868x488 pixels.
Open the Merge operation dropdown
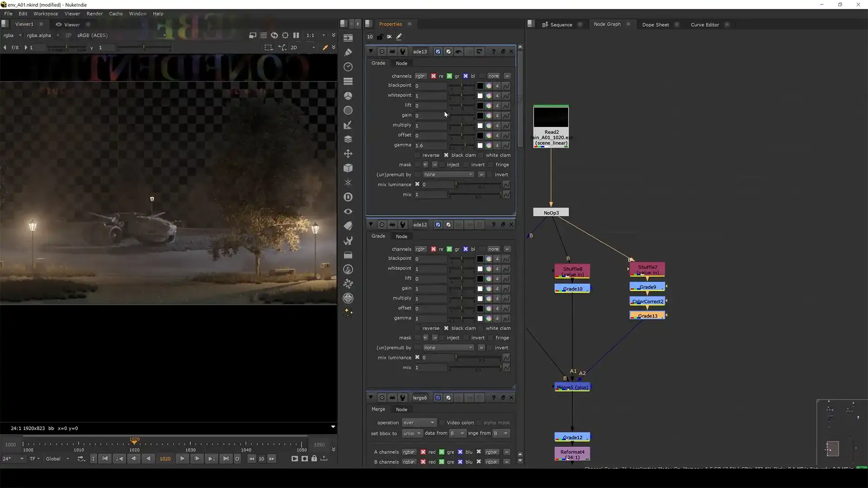(419, 422)
